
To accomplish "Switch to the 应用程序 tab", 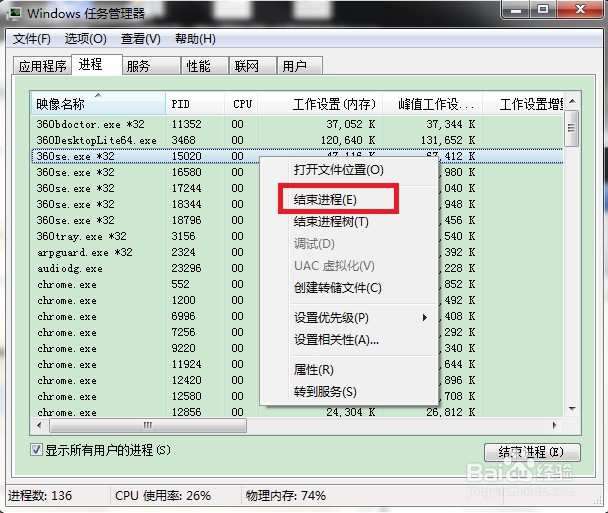I will coord(42,66).
